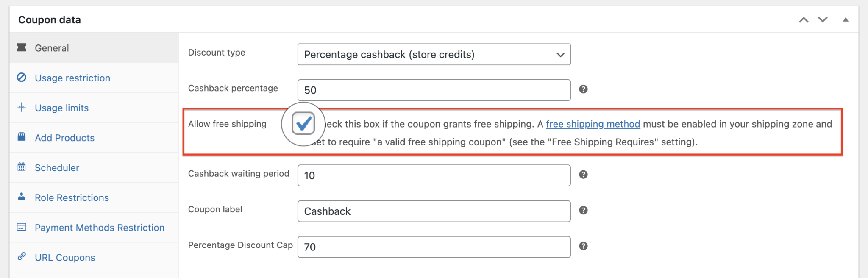Open the Discount type dropdown
Viewport: 868px width, 278px height.
click(434, 55)
